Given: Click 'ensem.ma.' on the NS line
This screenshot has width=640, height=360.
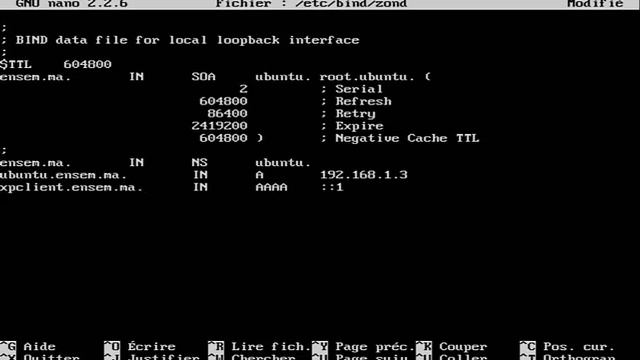Looking at the screenshot, I should (x=36, y=162).
